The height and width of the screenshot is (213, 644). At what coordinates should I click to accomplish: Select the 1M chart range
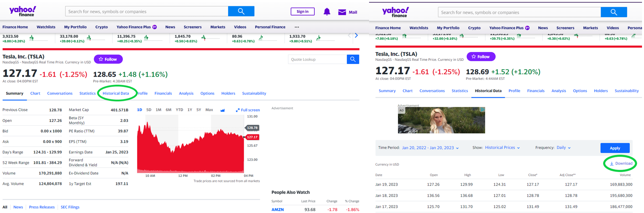(x=158, y=110)
